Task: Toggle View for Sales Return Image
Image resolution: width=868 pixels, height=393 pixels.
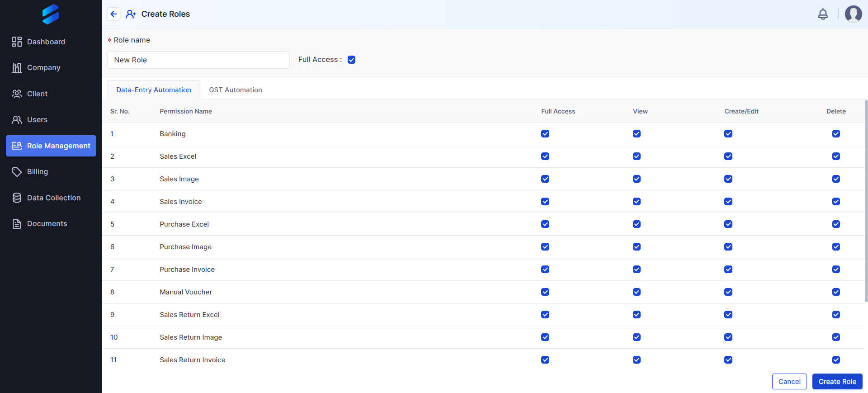Action: pyautogui.click(x=637, y=337)
